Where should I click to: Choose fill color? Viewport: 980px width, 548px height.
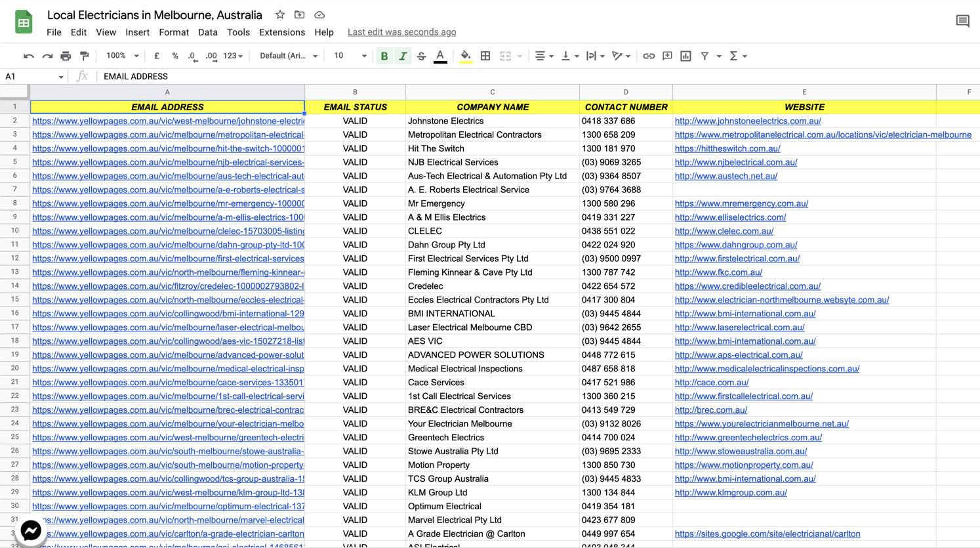(x=465, y=56)
